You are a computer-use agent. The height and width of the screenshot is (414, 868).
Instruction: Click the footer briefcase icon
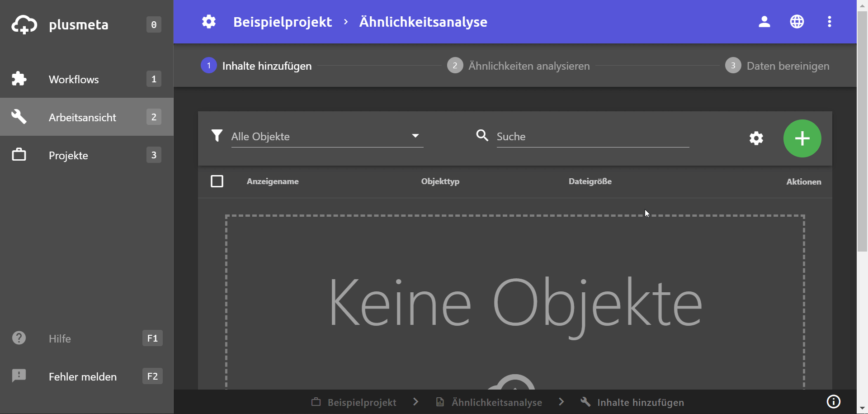316,402
